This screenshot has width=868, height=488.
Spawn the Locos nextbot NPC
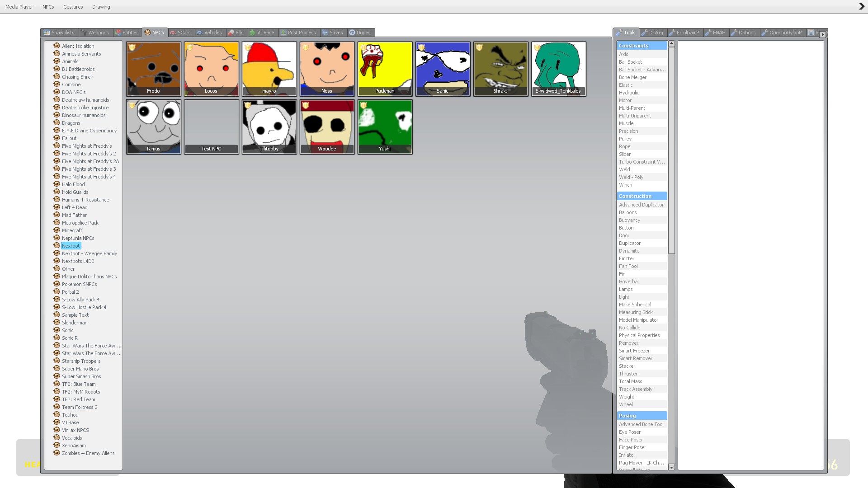click(212, 69)
